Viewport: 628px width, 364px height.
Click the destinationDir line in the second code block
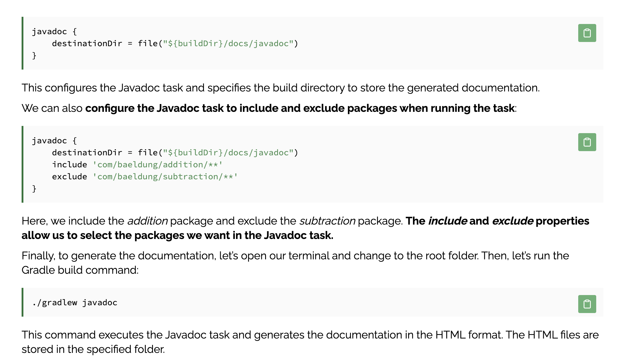[x=175, y=153]
